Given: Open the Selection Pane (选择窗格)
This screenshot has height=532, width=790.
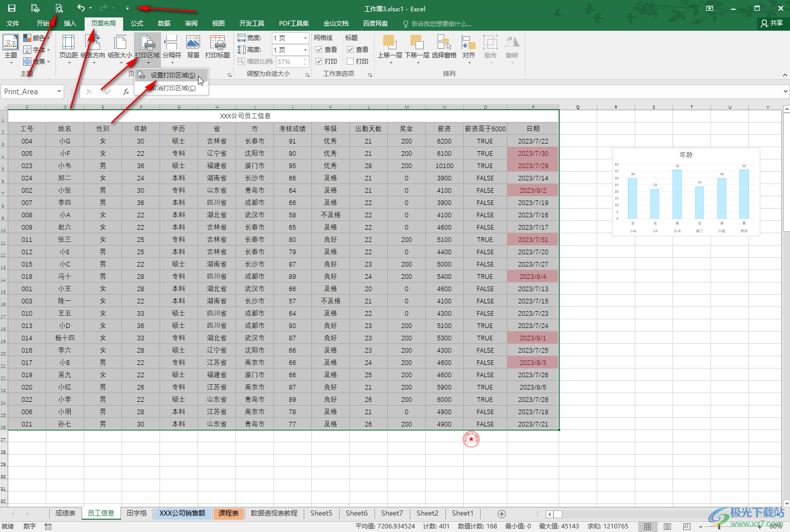Looking at the screenshot, I should click(444, 47).
